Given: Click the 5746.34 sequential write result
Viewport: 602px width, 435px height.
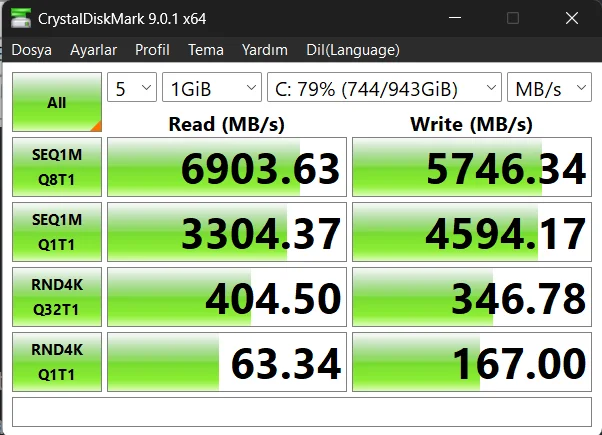Looking at the screenshot, I should [x=472, y=167].
